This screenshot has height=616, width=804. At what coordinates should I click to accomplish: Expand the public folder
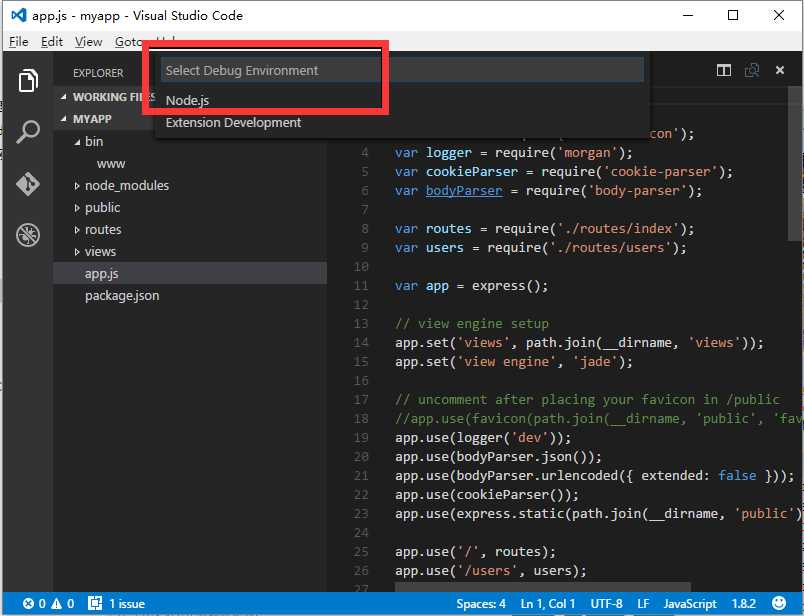[x=77, y=208]
